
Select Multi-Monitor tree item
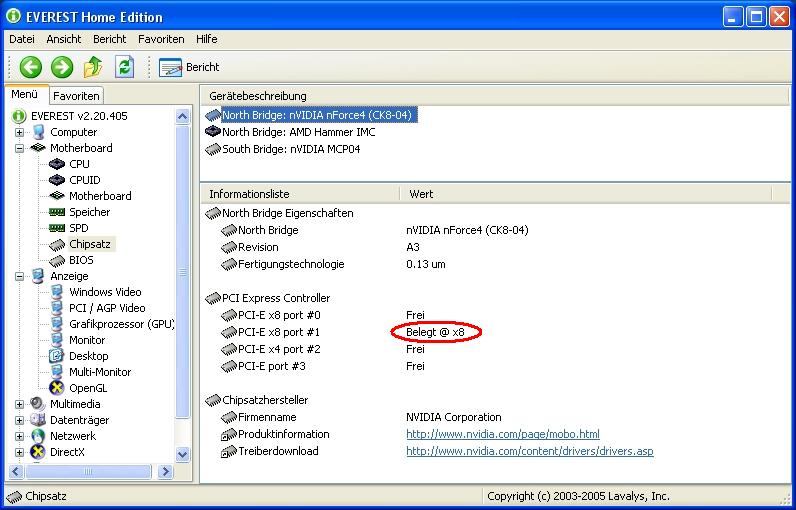point(100,372)
